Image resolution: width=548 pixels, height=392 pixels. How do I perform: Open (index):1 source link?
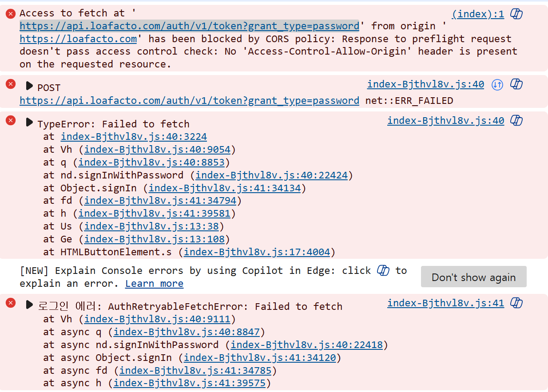coord(478,14)
